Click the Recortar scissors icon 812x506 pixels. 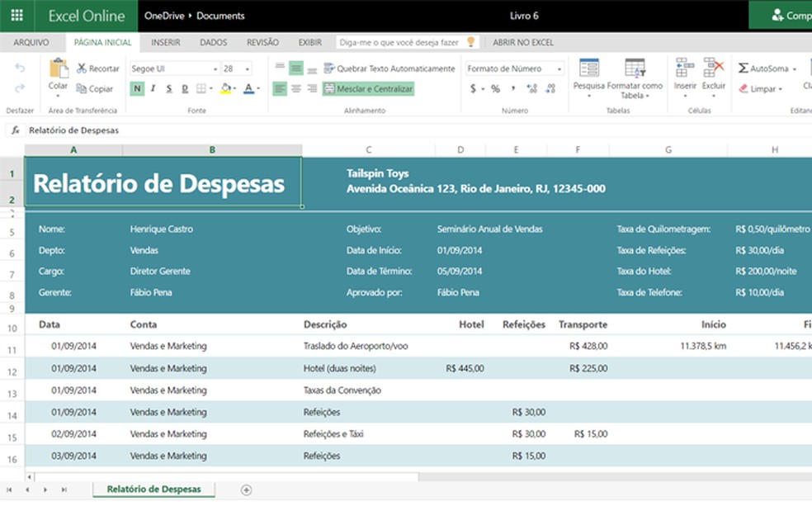tap(82, 69)
